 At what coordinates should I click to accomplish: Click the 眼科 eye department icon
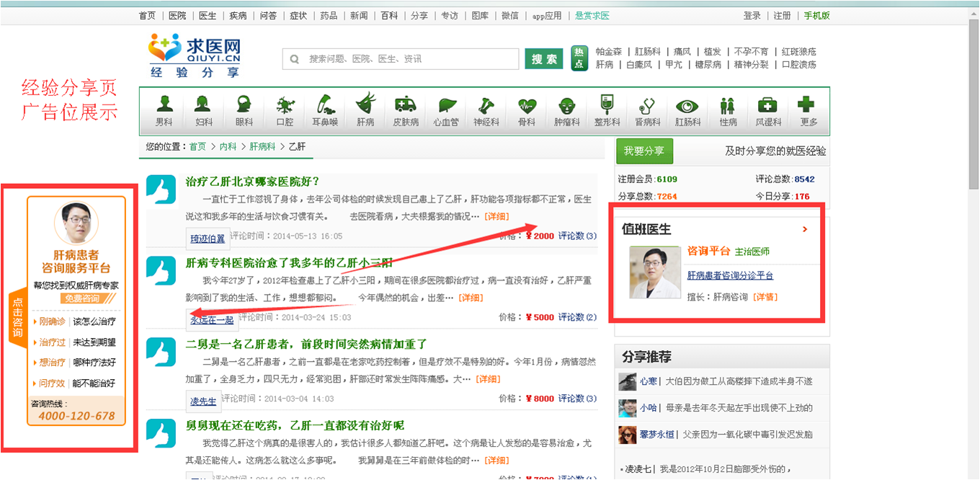click(x=244, y=110)
